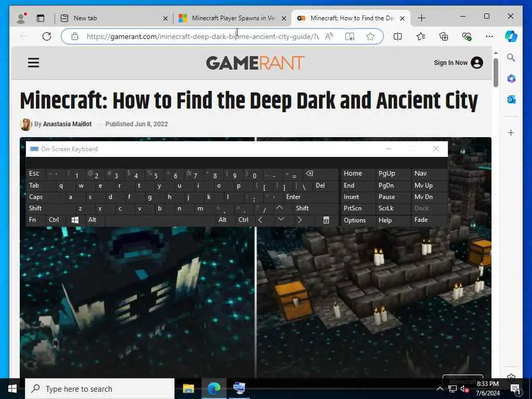Open GameRant hamburger menu
532x399 pixels.
point(33,63)
